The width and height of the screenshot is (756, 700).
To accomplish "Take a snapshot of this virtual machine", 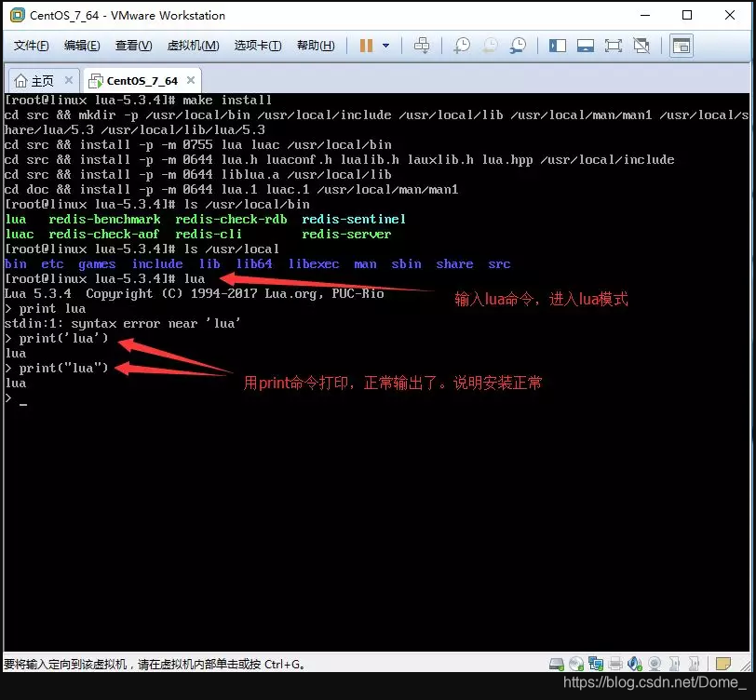I will coord(462,46).
